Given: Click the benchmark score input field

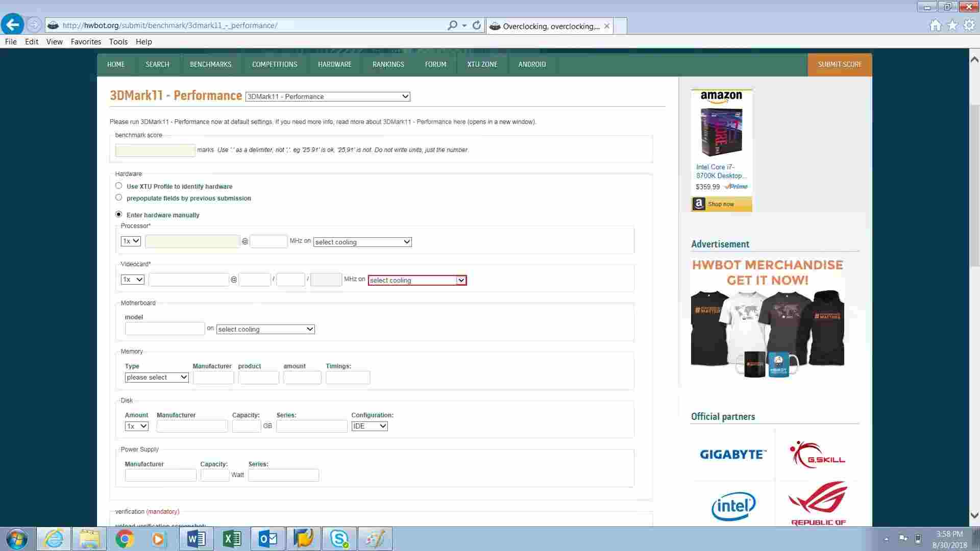Looking at the screenshot, I should [x=155, y=150].
